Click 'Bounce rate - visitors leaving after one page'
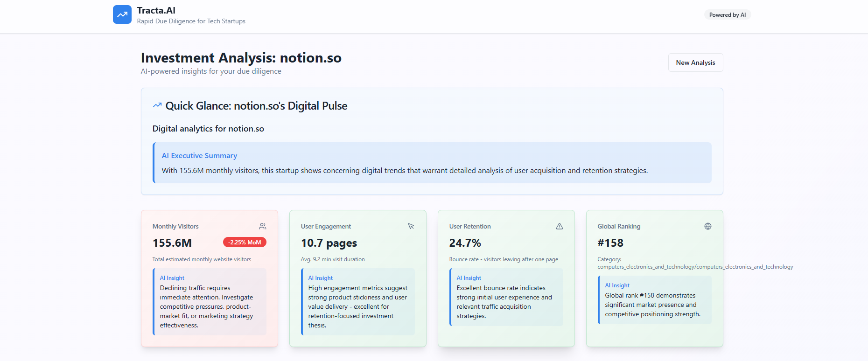The width and height of the screenshot is (868, 361). pos(504,259)
